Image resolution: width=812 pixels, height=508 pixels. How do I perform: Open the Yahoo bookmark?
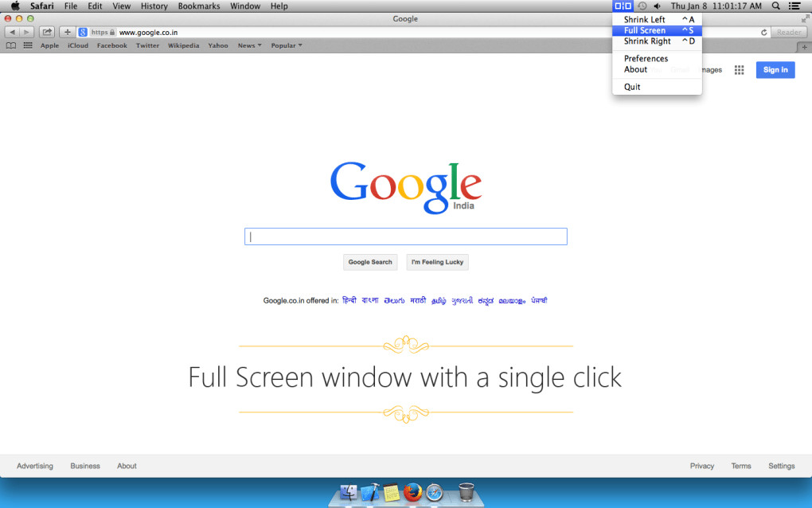[218, 45]
